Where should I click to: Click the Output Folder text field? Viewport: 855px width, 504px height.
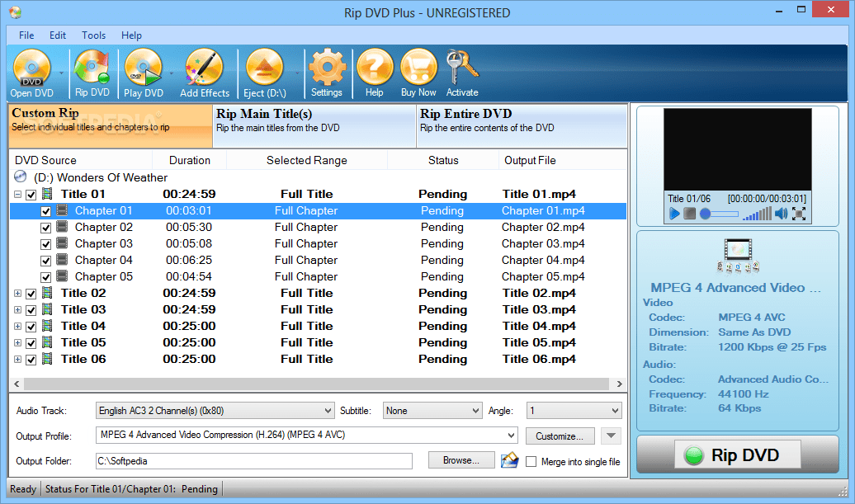[254, 461]
